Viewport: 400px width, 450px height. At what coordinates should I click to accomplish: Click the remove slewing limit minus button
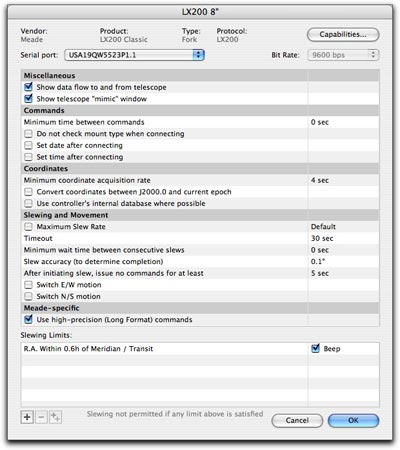(x=41, y=417)
